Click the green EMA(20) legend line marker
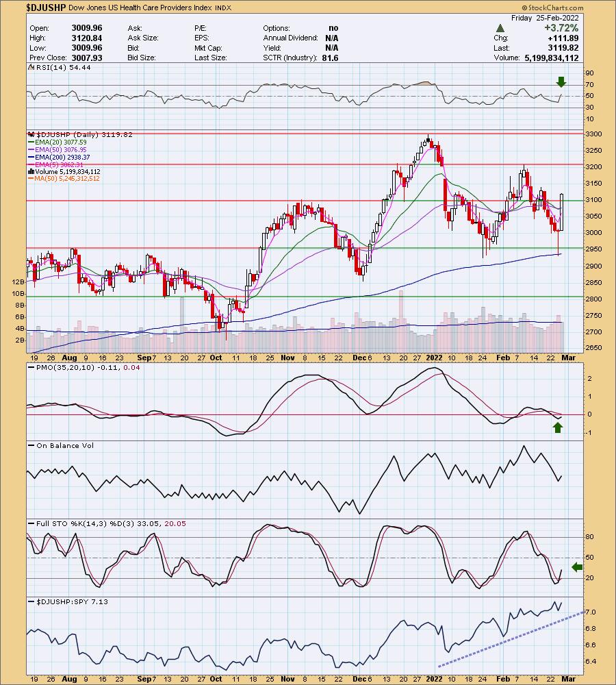This screenshot has width=616, height=685. click(31, 142)
